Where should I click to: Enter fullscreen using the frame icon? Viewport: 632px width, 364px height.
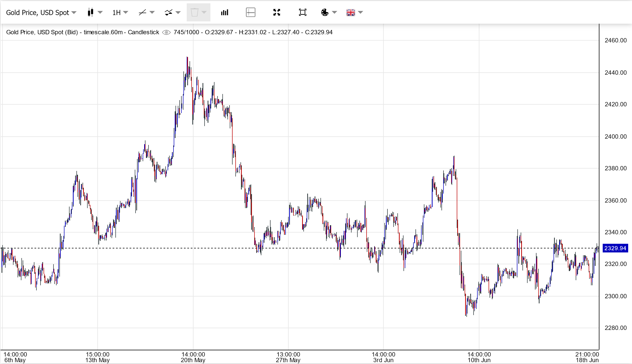point(302,12)
